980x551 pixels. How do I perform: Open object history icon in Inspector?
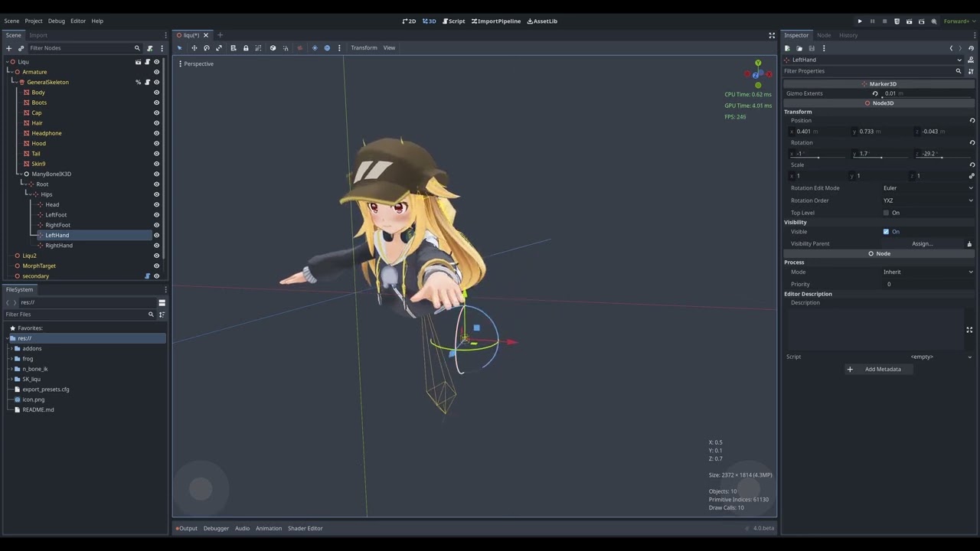971,48
